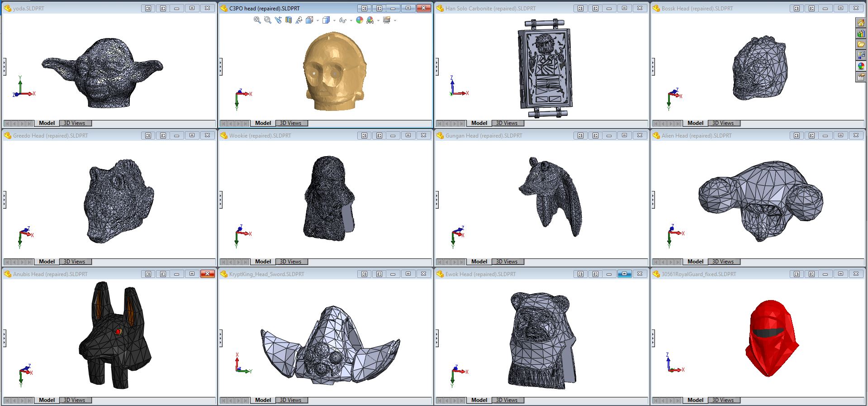868x406 pixels.
Task: Click the black Anubis head model
Action: pyautogui.click(x=114, y=335)
